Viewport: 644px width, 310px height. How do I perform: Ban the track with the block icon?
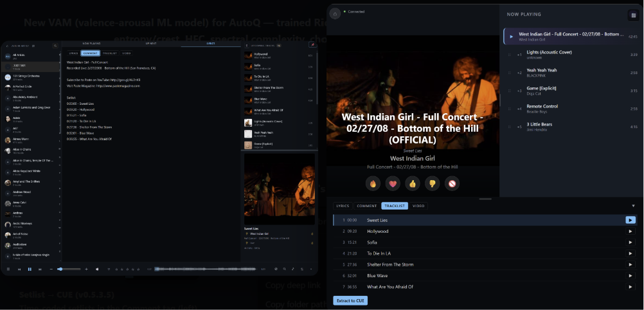click(452, 184)
